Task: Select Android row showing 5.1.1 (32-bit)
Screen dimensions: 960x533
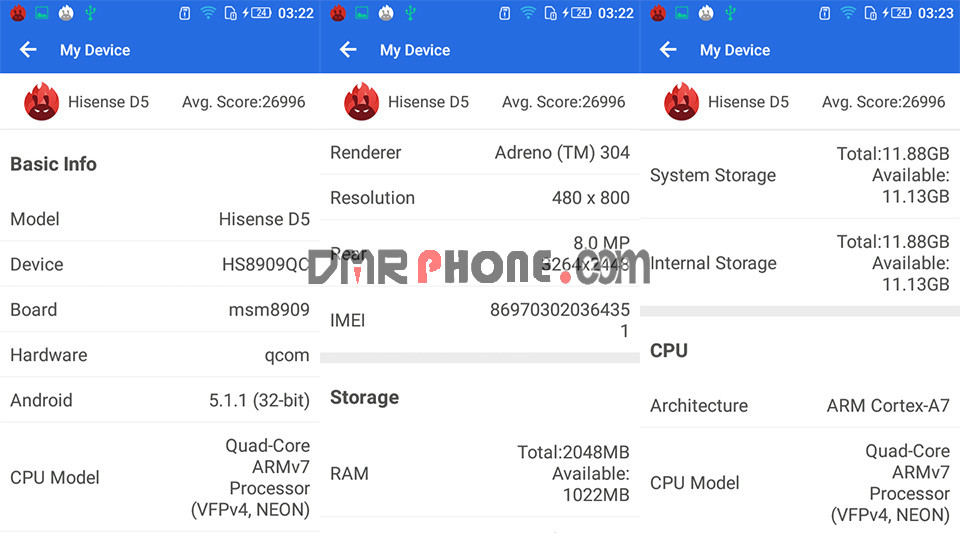Action: pyautogui.click(x=160, y=400)
